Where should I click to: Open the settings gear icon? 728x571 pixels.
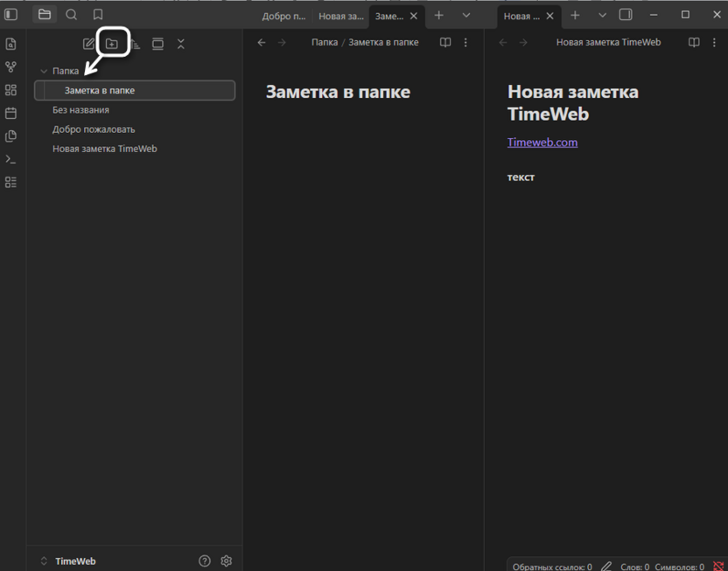[227, 561]
